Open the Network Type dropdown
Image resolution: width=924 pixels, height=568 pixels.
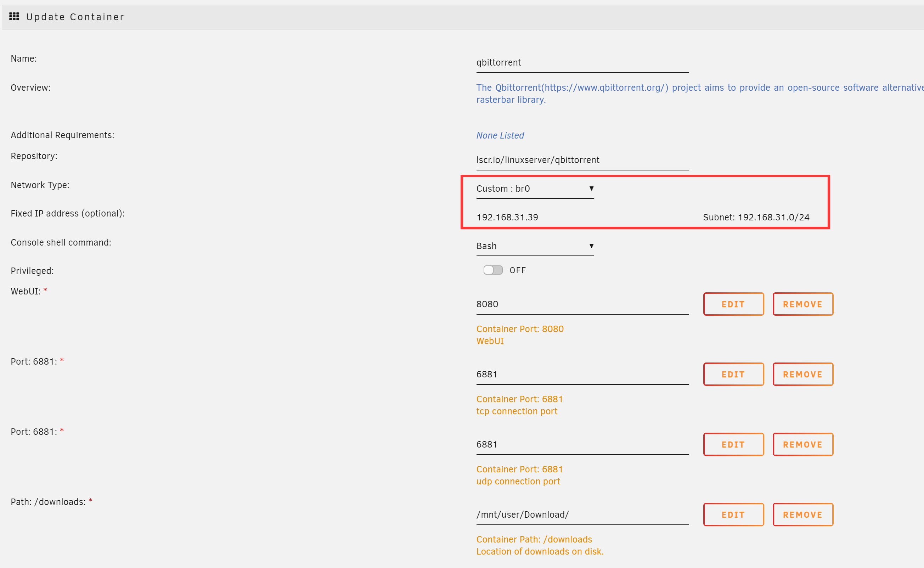535,189
